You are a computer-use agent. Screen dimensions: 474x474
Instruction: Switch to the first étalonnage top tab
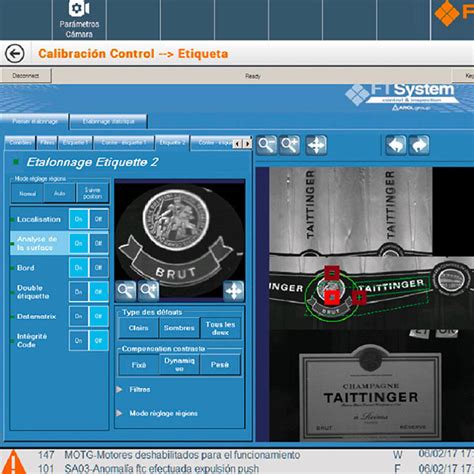tap(35, 121)
